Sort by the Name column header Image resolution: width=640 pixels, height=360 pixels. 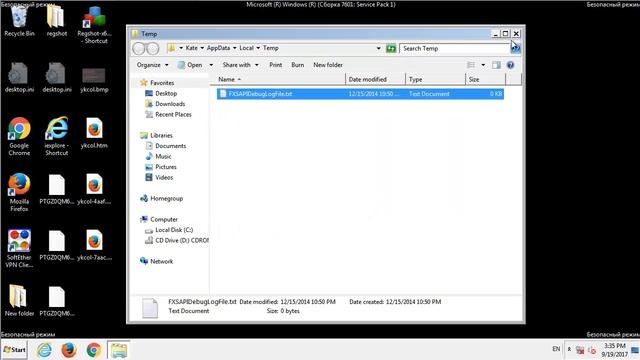[279, 79]
